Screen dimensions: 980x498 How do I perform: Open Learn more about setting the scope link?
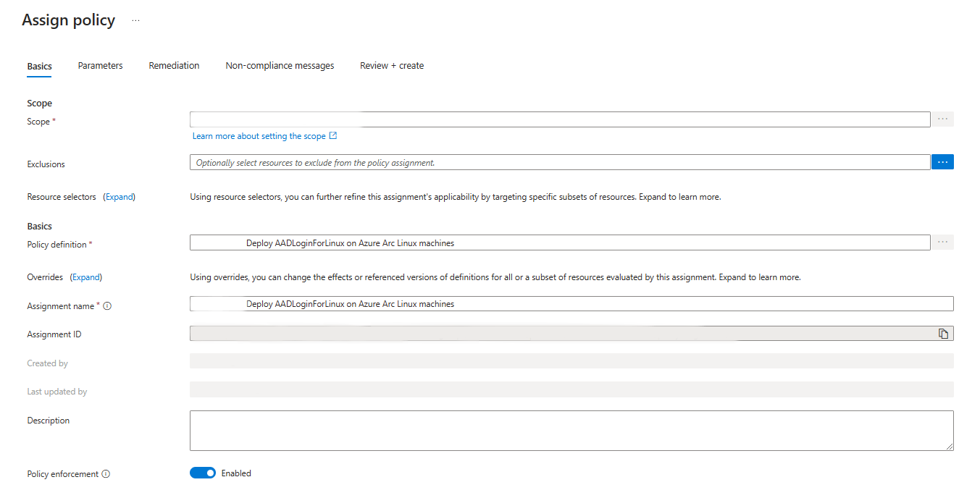click(x=259, y=136)
